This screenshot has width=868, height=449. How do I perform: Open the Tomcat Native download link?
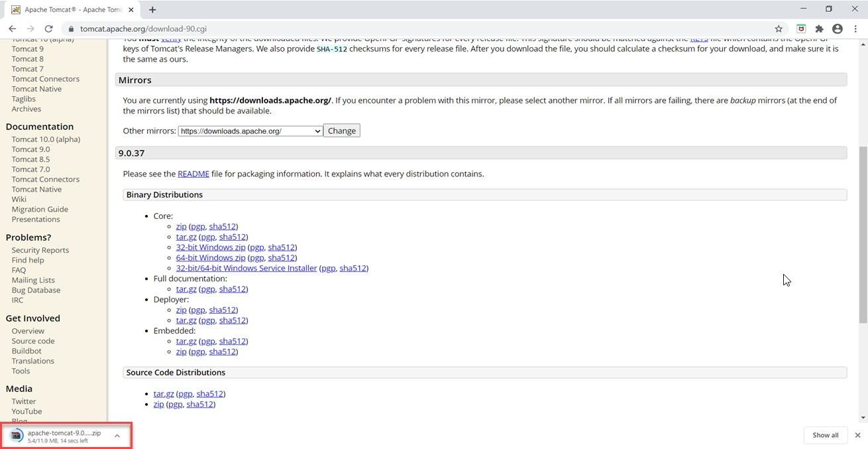tap(36, 89)
